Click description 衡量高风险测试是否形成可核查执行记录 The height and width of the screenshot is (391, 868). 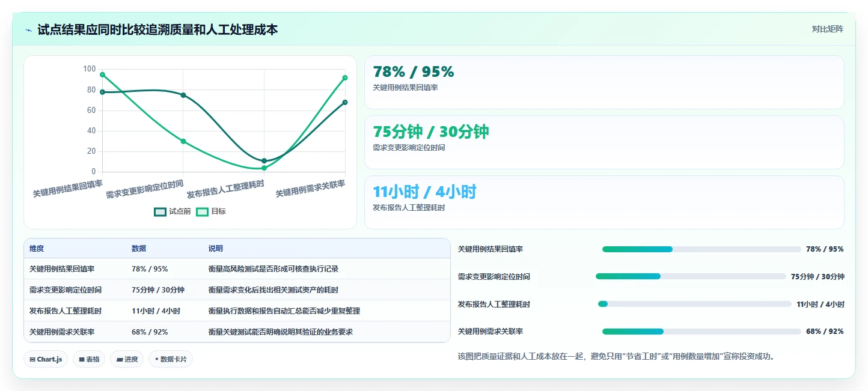click(x=274, y=269)
